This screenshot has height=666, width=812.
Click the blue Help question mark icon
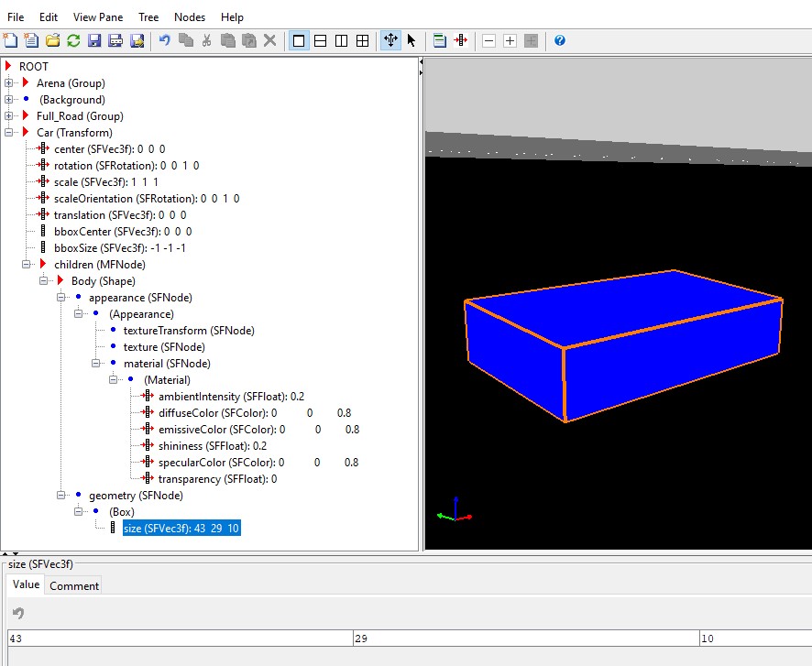[x=559, y=40]
